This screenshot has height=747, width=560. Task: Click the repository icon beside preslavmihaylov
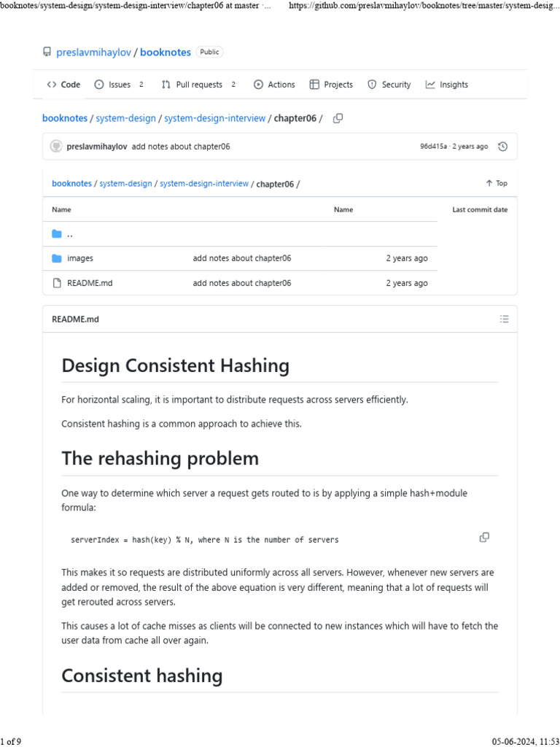[47, 53]
